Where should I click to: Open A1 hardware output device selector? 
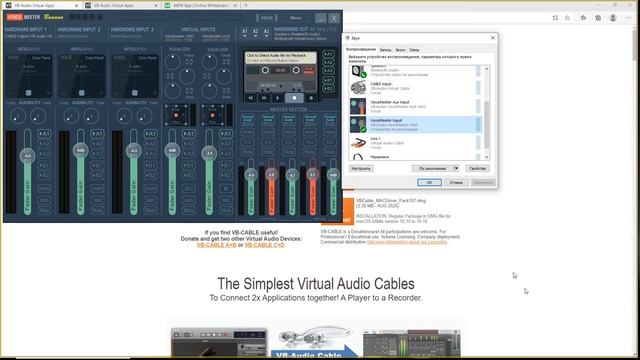244,33
